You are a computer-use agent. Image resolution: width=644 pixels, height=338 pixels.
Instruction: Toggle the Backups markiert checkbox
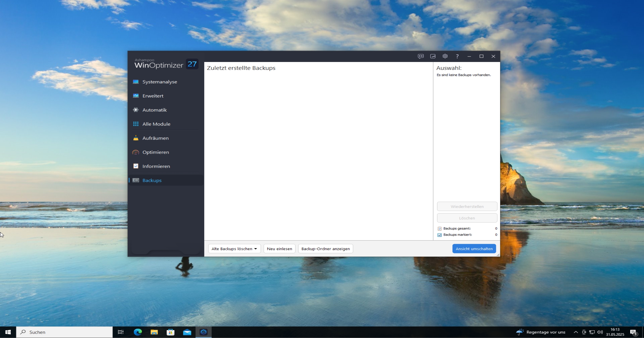[439, 235]
